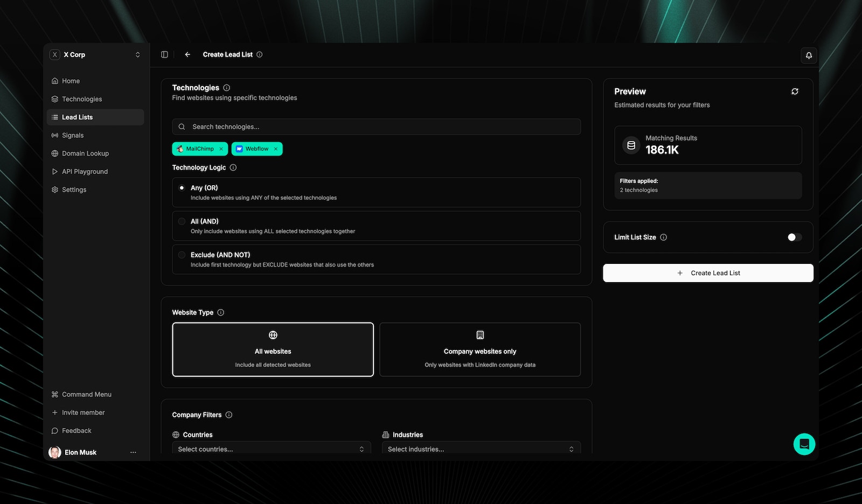Viewport: 862px width, 504px height.
Task: Open the Select countries dropdown
Action: click(271, 449)
